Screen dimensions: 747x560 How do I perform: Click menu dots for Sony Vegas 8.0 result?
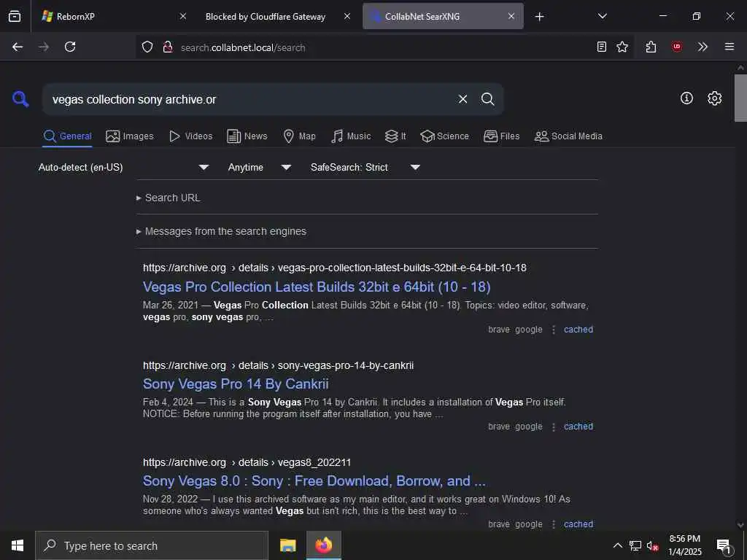pyautogui.click(x=554, y=524)
